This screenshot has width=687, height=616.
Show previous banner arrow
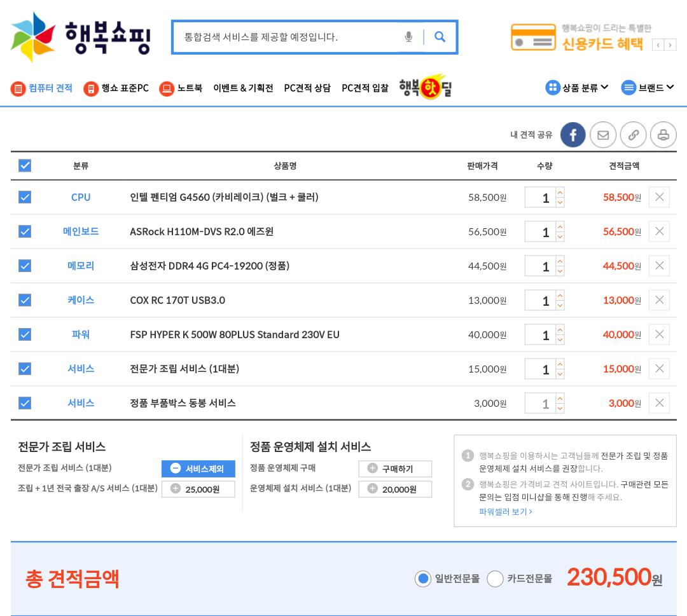click(x=658, y=44)
